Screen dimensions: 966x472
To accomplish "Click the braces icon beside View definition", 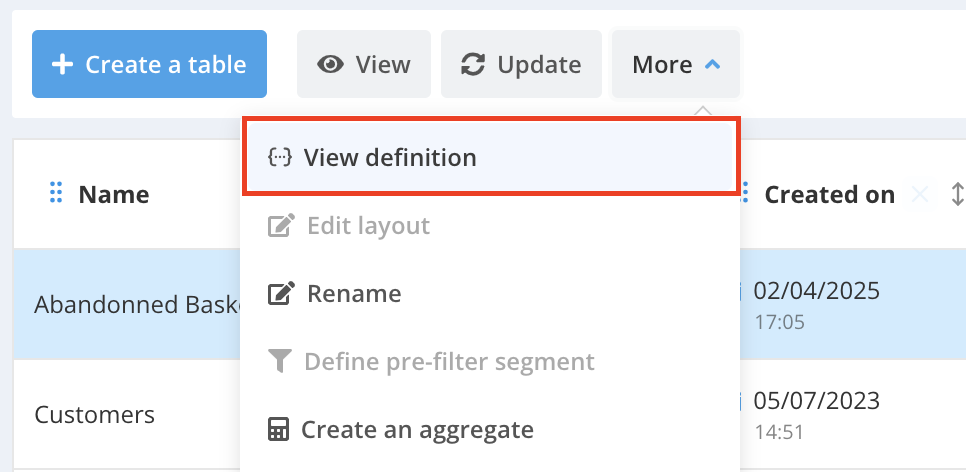I will [279, 157].
